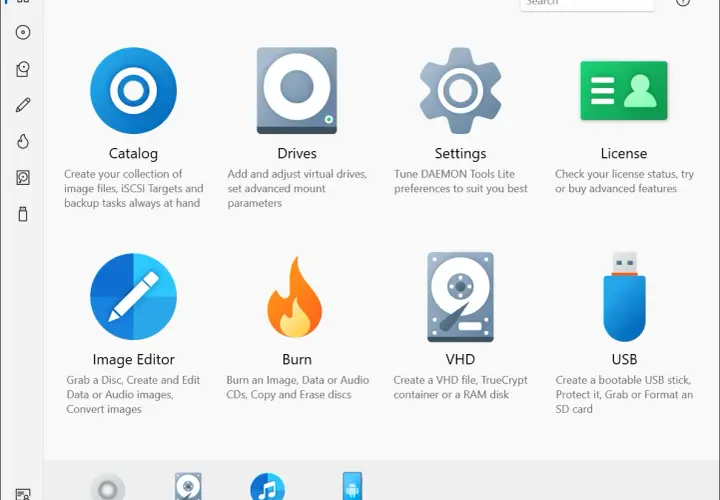Open the License tile with green ID card icon
The image size is (720, 500).
point(624,91)
